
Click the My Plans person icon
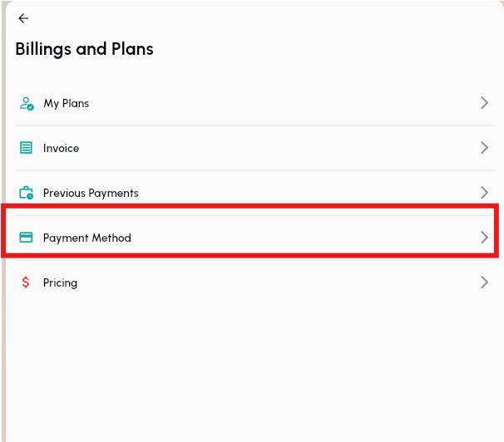pyautogui.click(x=26, y=104)
